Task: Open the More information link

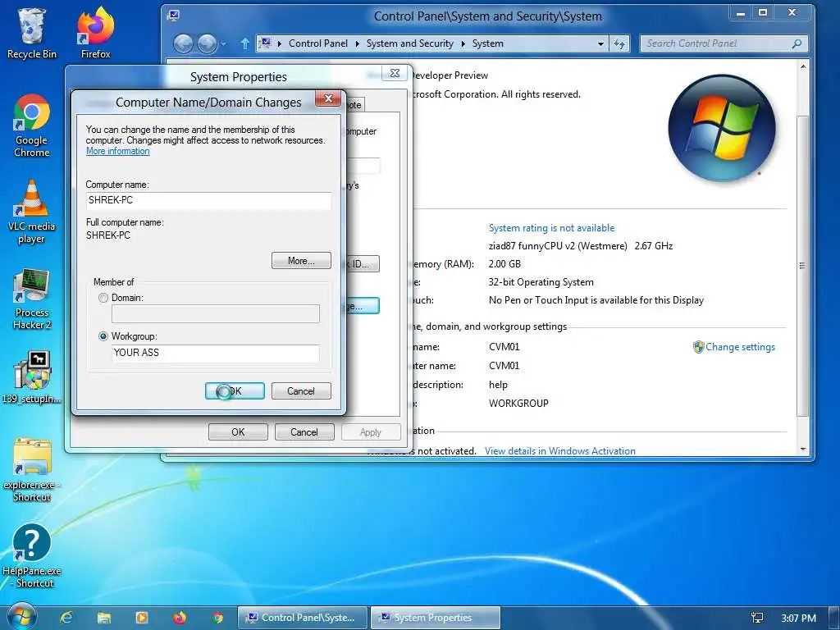Action: point(118,151)
